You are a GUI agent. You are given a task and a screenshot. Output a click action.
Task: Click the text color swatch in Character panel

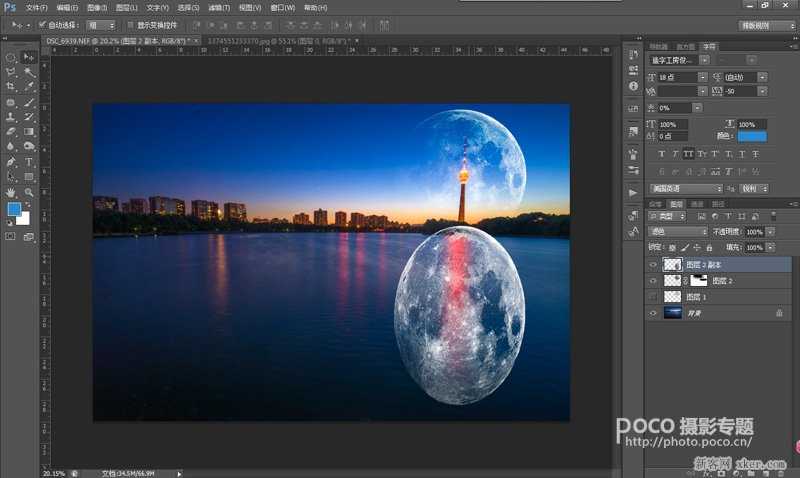click(752, 136)
